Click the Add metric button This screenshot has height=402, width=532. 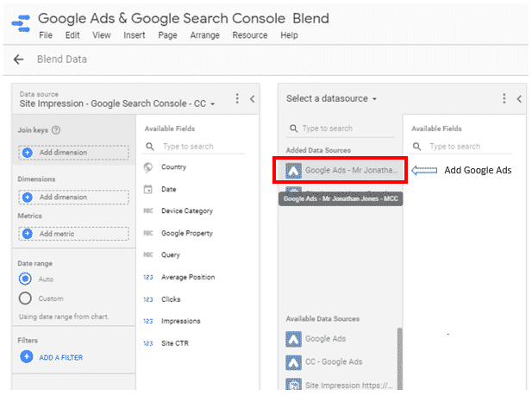click(73, 234)
